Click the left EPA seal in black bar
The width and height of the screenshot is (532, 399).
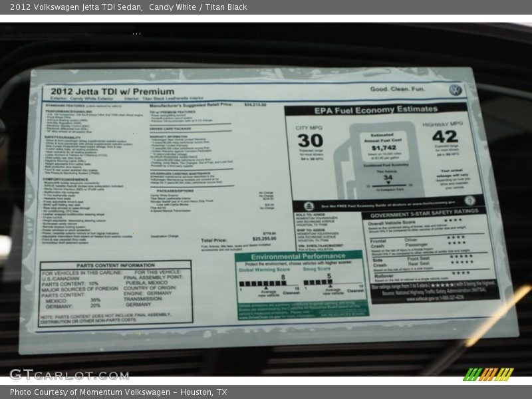(x=309, y=205)
